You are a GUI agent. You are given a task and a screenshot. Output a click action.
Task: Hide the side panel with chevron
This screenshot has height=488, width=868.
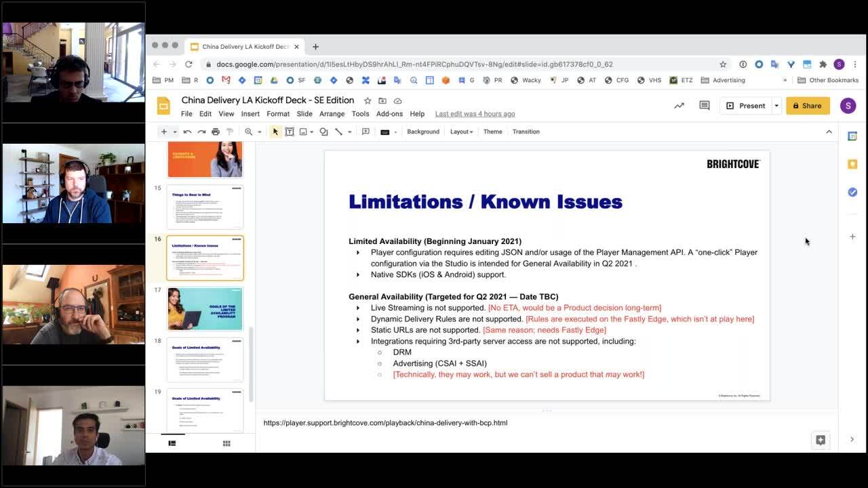point(852,439)
